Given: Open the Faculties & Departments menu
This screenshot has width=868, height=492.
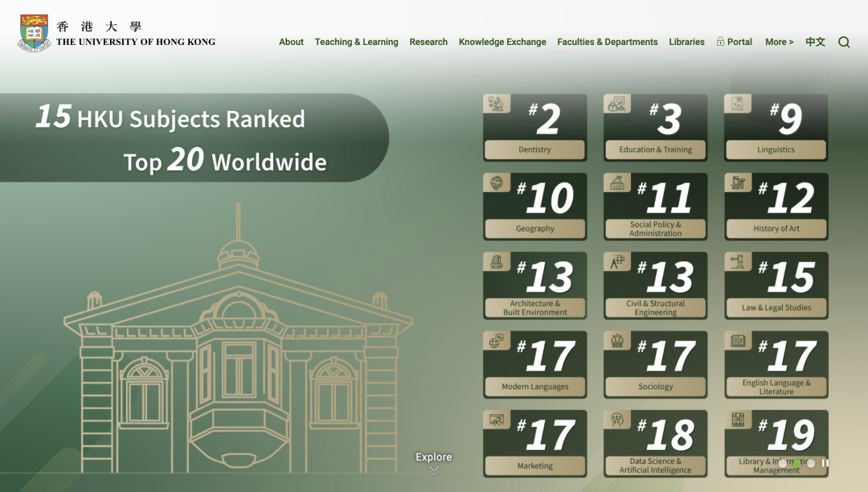Looking at the screenshot, I should [608, 42].
